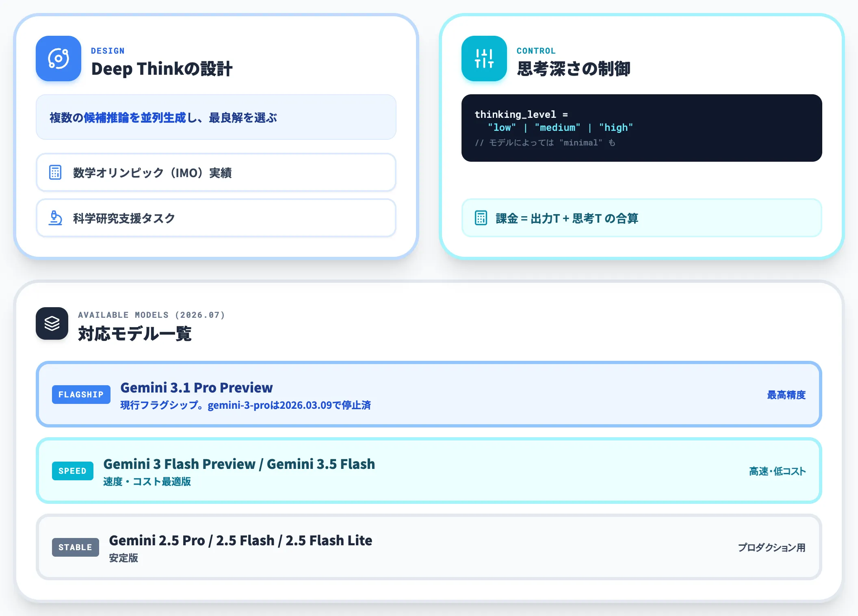This screenshot has width=858, height=616.
Task: Click the 思考深さの制御 heading
Action: point(574,69)
